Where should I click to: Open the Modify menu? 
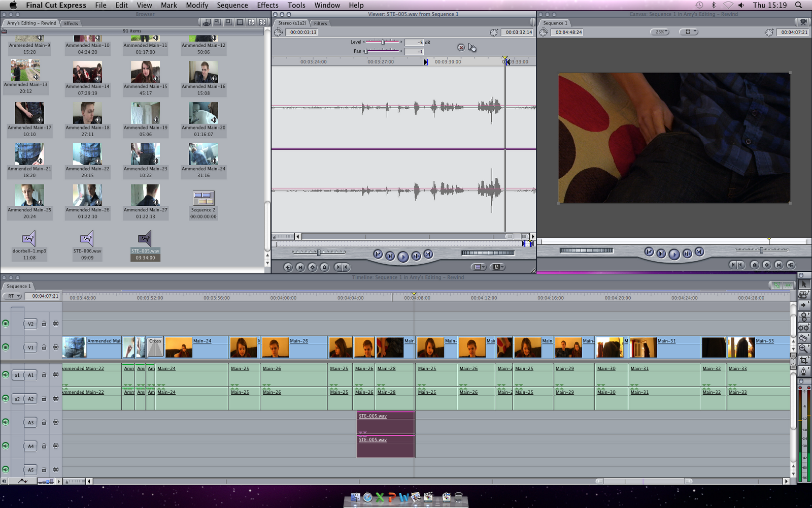pyautogui.click(x=197, y=5)
